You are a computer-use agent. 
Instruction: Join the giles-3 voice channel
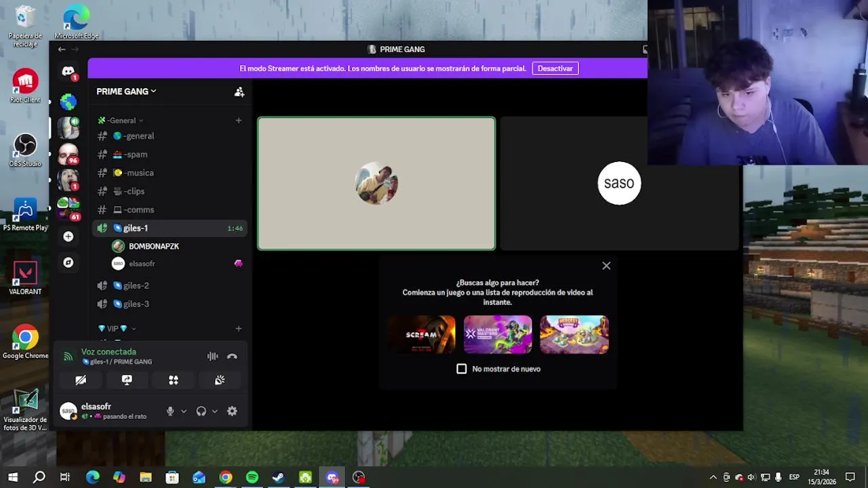pyautogui.click(x=168, y=304)
